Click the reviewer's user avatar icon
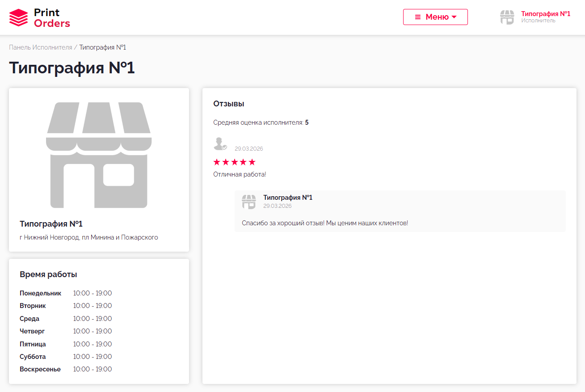585x392 pixels. coord(219,144)
